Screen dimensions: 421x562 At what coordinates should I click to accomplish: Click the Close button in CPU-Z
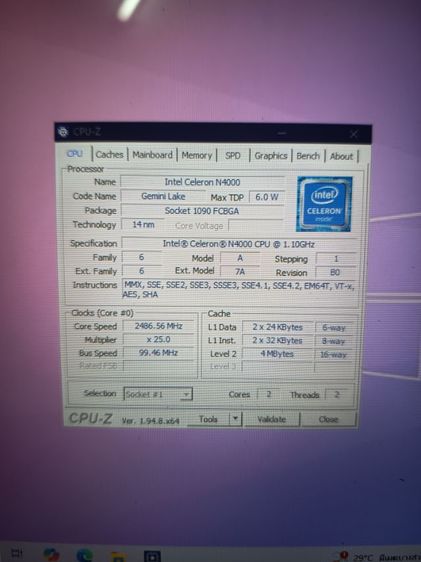328,419
